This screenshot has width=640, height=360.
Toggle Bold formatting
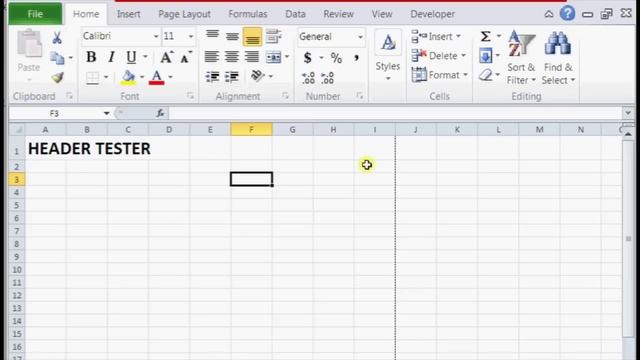[x=91, y=57]
